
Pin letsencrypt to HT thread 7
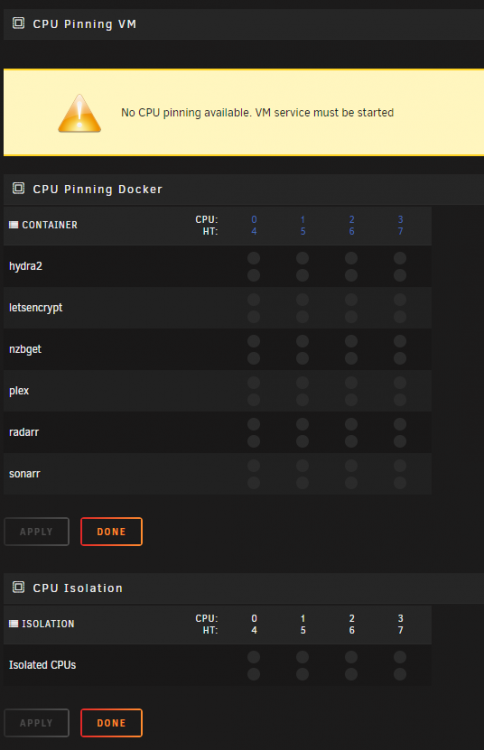pos(400,317)
